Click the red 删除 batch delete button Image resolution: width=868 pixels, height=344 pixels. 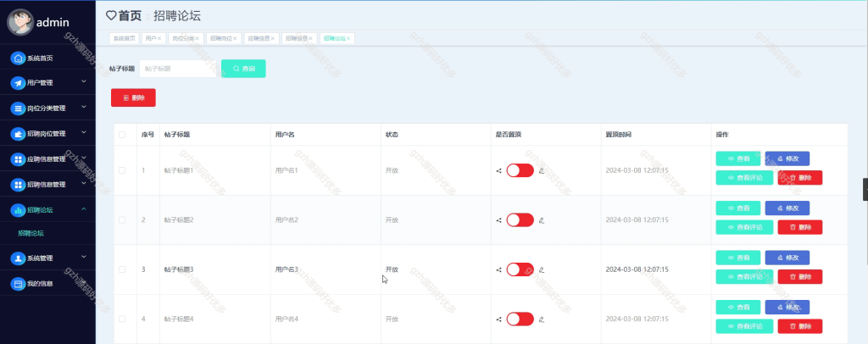133,98
